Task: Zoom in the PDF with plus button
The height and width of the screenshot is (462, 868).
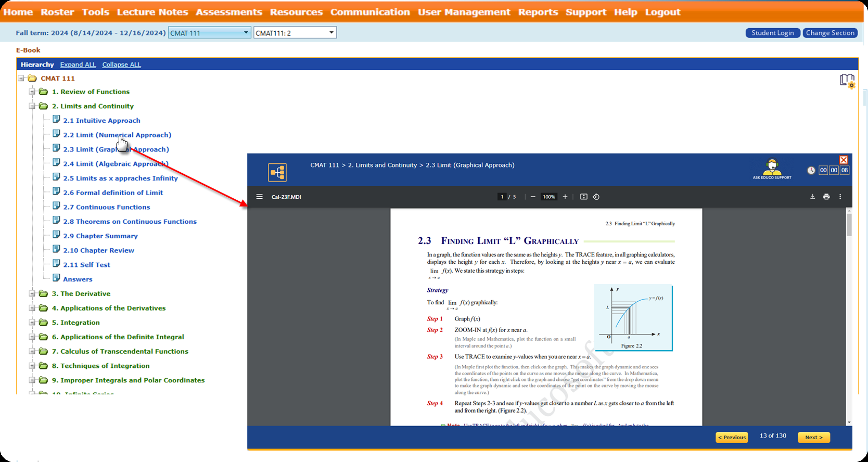Action: pyautogui.click(x=565, y=197)
